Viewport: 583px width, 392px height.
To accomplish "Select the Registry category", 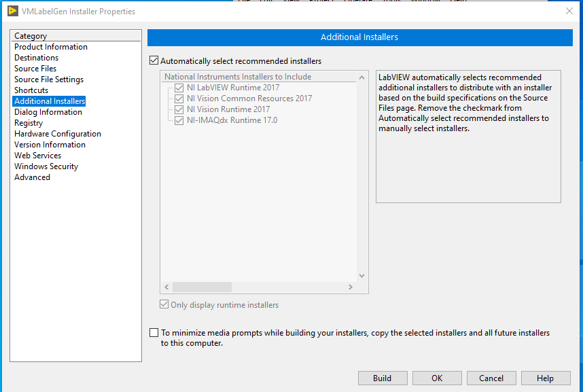I will (x=29, y=123).
